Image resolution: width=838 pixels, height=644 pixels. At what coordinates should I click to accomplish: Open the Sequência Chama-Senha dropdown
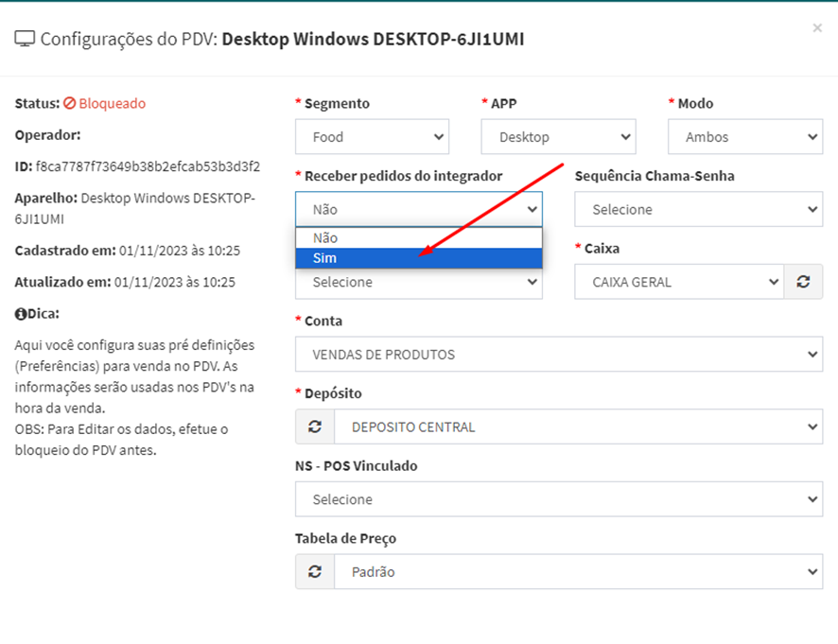tap(698, 209)
